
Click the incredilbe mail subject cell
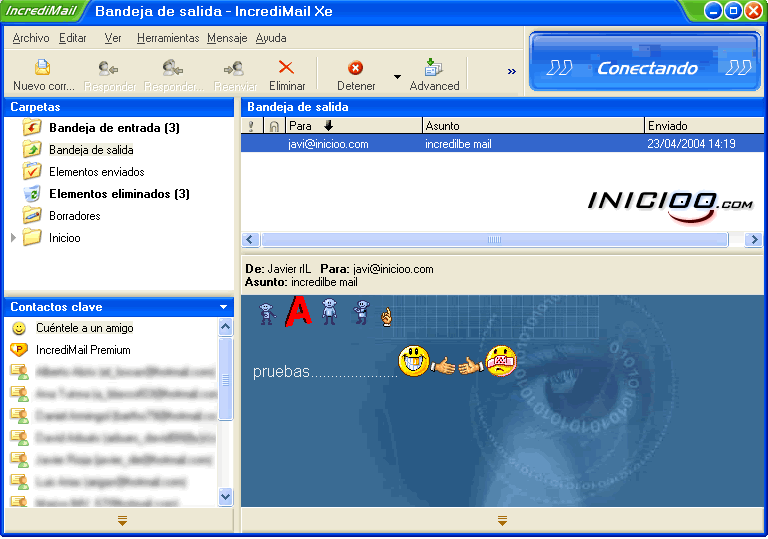click(458, 144)
